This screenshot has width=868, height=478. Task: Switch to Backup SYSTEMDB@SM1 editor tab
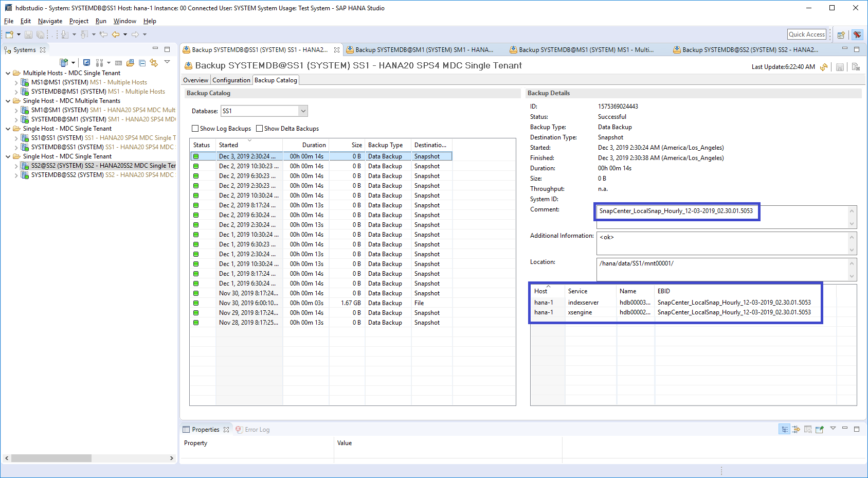[x=424, y=50]
